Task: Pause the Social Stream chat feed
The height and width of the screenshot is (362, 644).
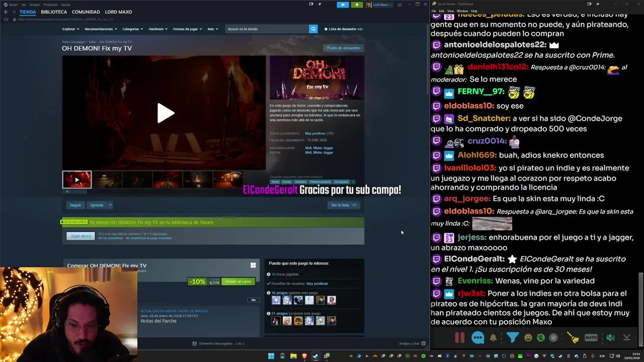Action: coord(459,337)
